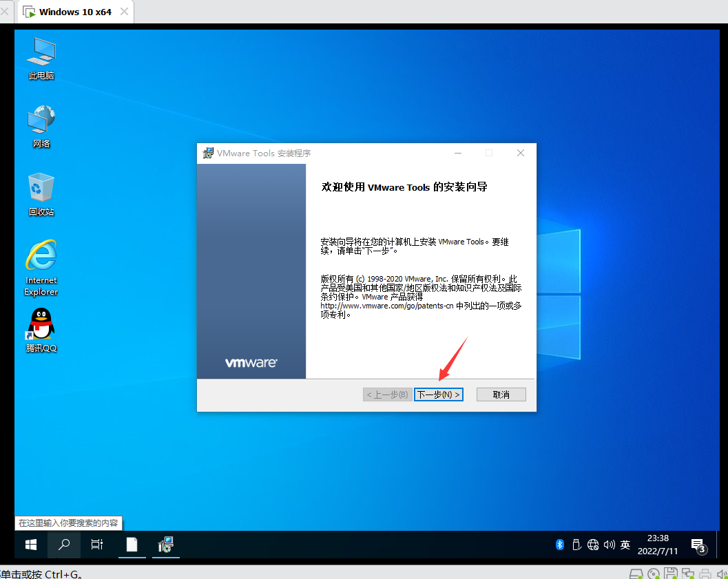The width and height of the screenshot is (728, 579).
Task: Close the Windows 10 x64 VM tab
Action: [124, 12]
